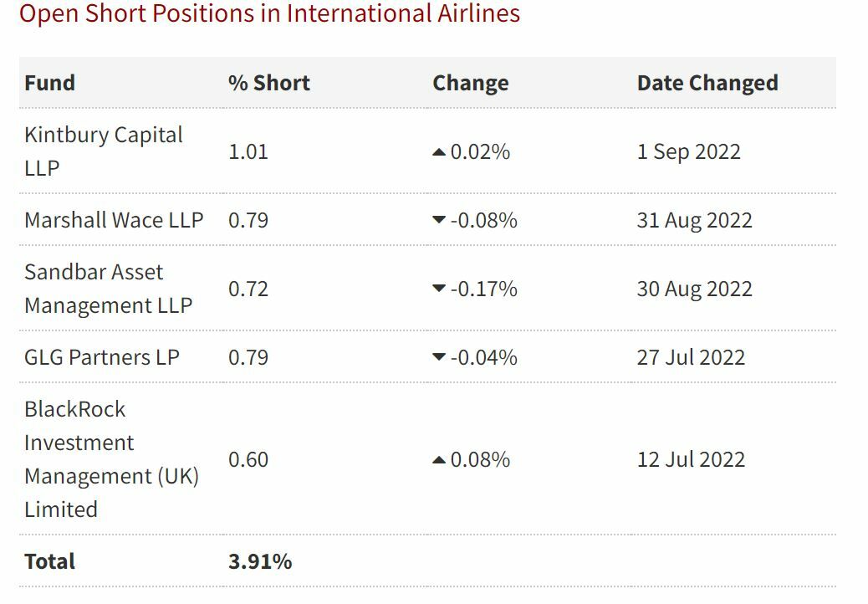Select the Change column header
868x604 pixels.
pyautogui.click(x=470, y=83)
